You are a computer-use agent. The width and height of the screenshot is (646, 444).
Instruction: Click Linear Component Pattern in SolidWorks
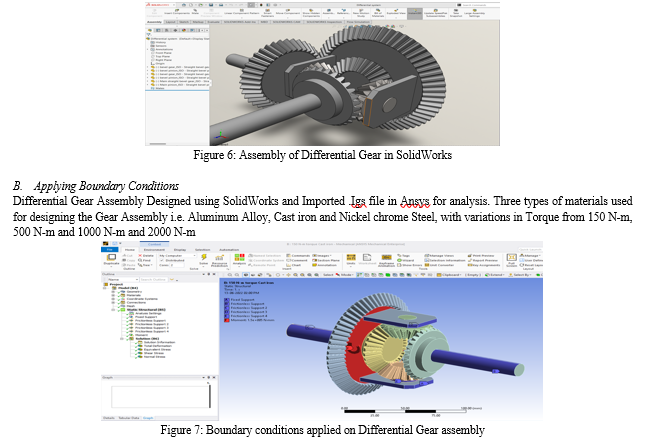pyautogui.click(x=242, y=12)
